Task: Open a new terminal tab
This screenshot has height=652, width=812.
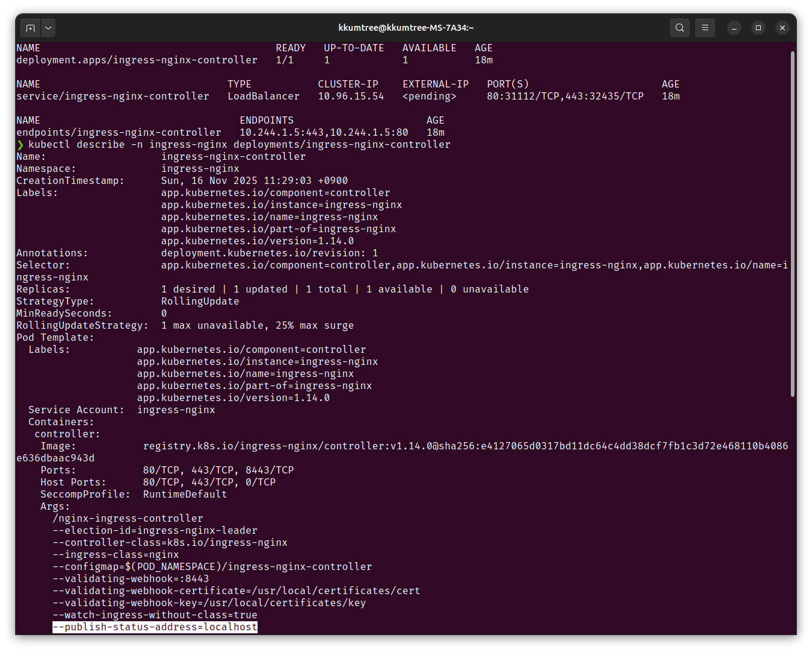Action: (31, 28)
